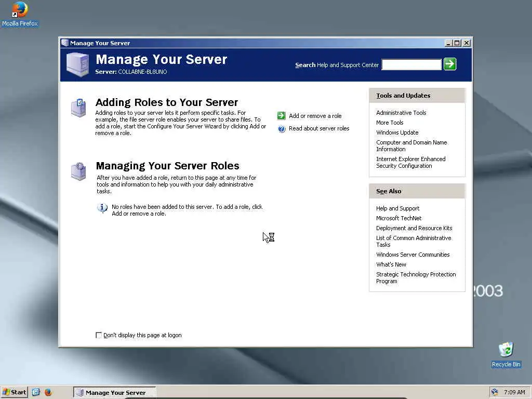Click the Adding Roles server icon
The image size is (532, 399).
click(78, 108)
